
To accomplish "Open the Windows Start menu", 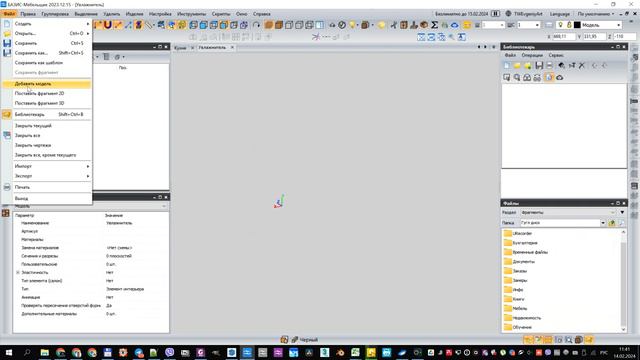I will (x=8, y=352).
